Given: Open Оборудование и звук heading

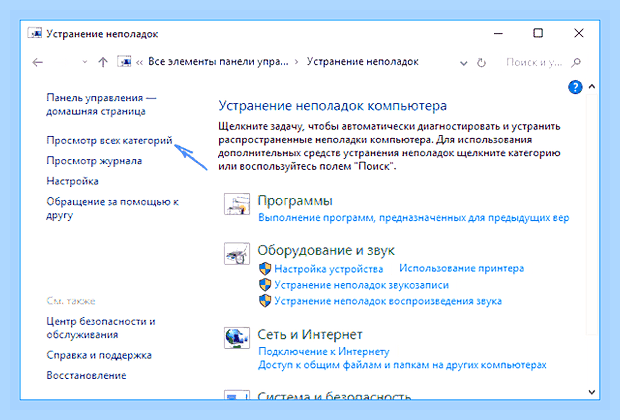Looking at the screenshot, I should [326, 250].
